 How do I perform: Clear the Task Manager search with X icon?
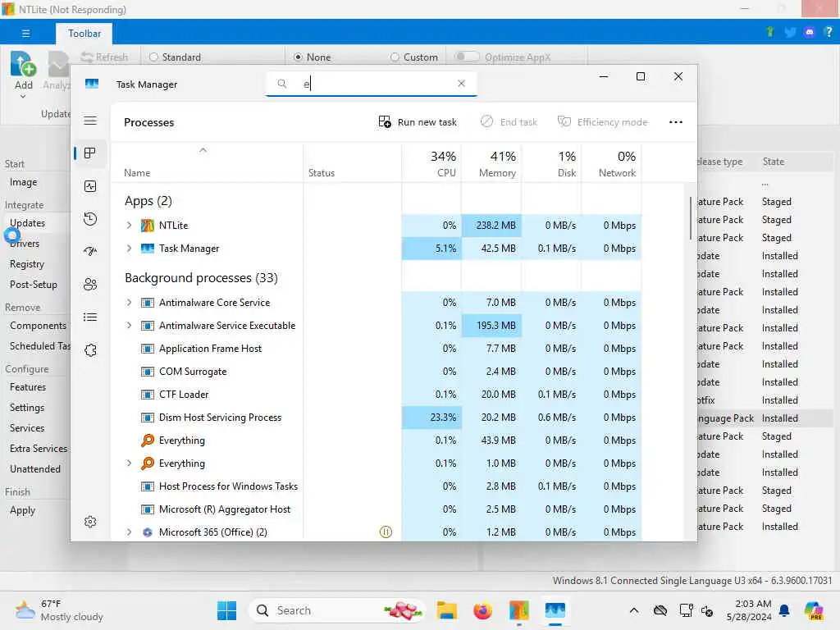coord(461,84)
